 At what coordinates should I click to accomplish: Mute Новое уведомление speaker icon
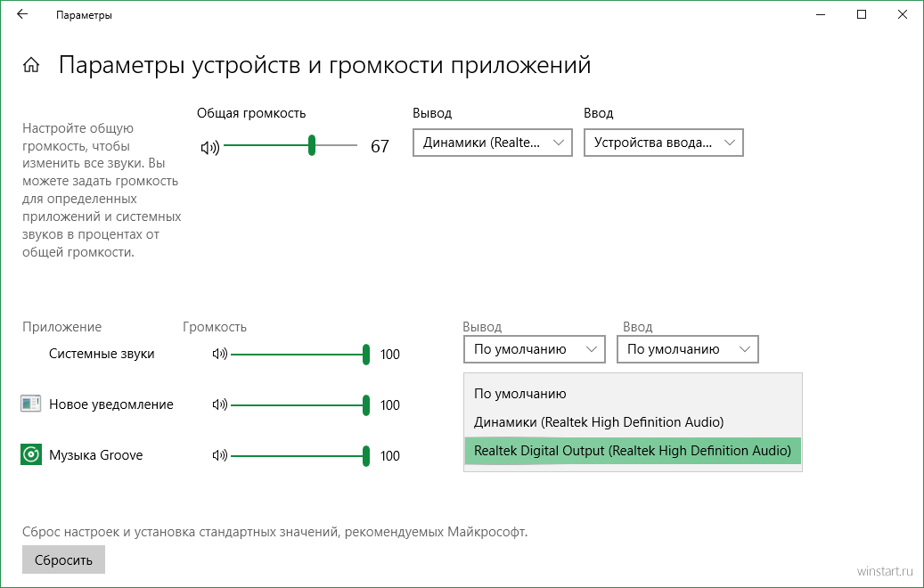click(x=220, y=404)
